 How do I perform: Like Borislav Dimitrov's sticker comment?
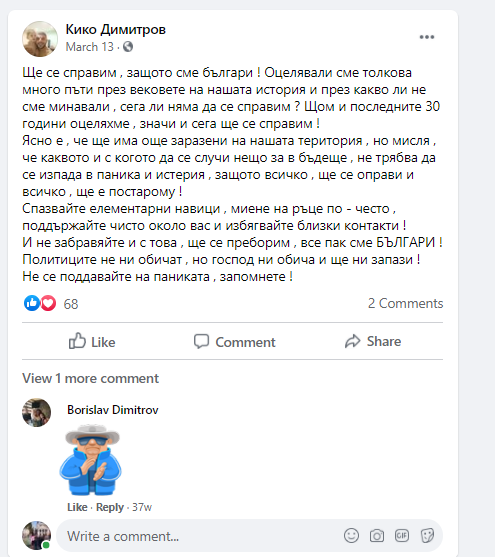[77, 507]
